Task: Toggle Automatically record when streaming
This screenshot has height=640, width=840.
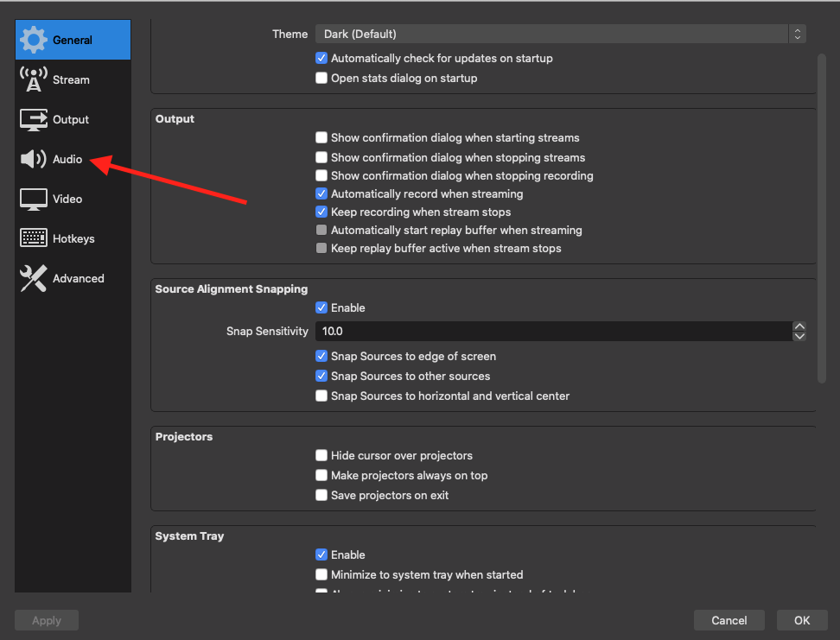Action: point(321,194)
